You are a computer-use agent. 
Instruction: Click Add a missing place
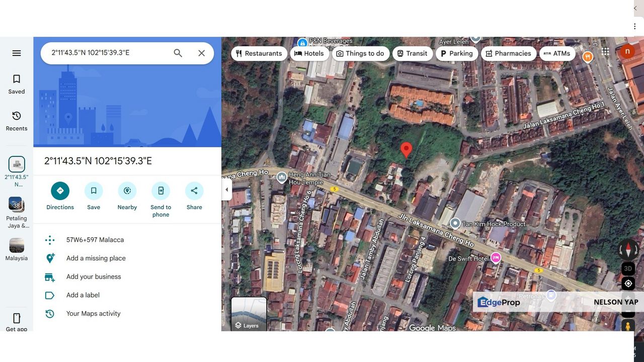pos(96,258)
